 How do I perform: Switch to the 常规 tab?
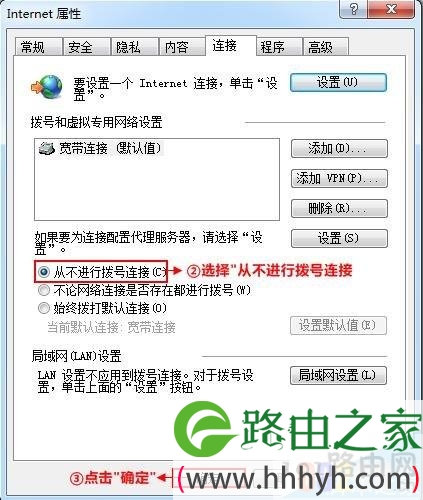[x=39, y=47]
